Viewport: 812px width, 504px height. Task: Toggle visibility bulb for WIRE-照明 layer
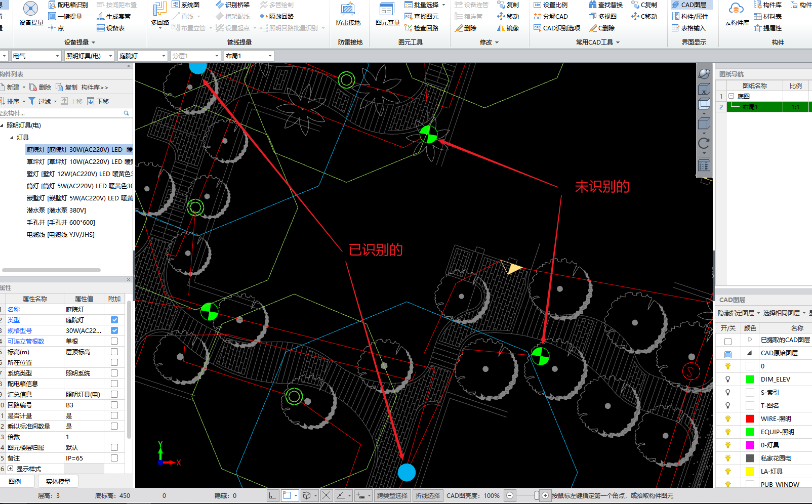(728, 418)
